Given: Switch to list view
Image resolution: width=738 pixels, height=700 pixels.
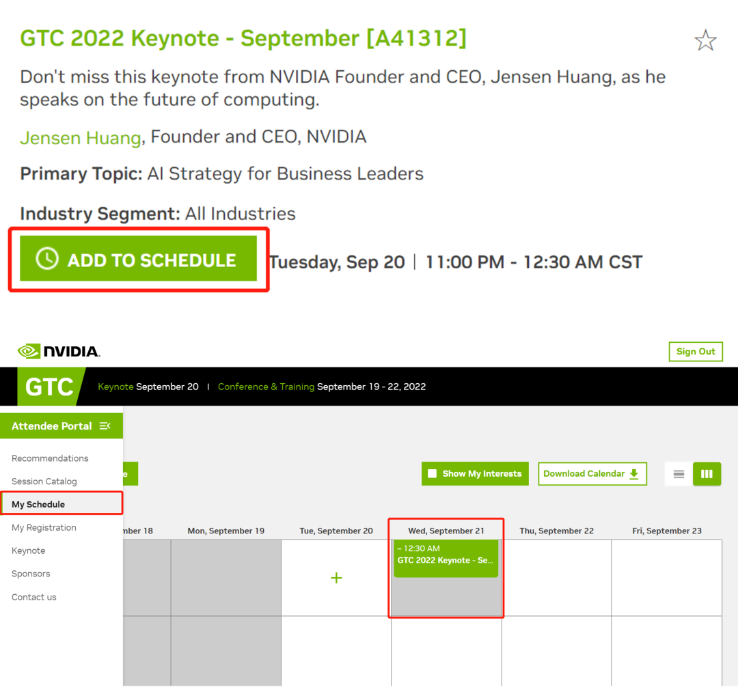Looking at the screenshot, I should [x=679, y=474].
